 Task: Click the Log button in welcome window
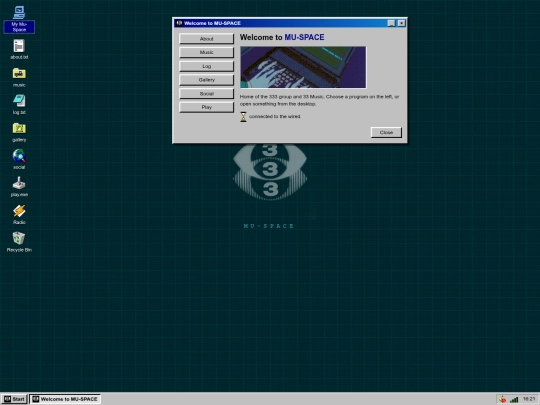[206, 66]
